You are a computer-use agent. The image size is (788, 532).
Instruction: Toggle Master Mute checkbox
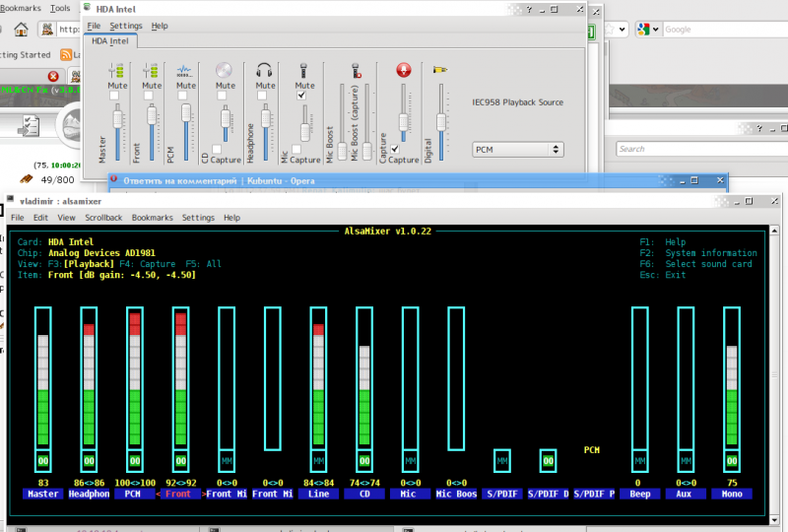(114, 96)
